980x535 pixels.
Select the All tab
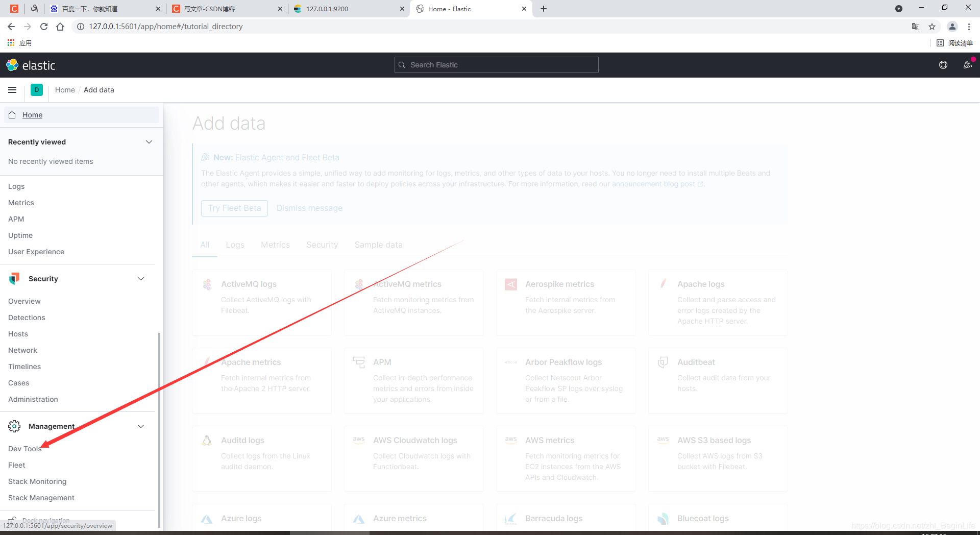click(205, 245)
